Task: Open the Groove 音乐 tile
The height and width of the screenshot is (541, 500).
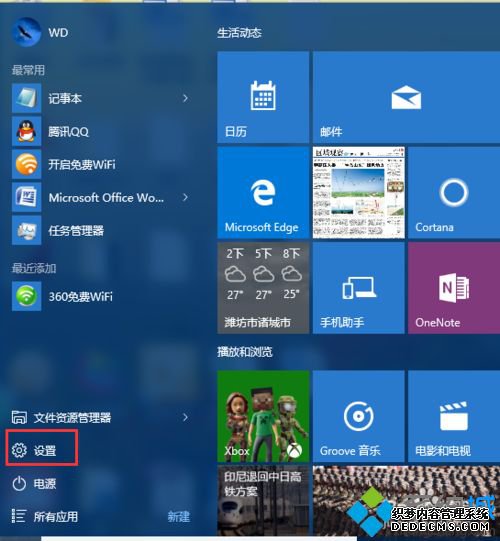Action: (x=359, y=416)
